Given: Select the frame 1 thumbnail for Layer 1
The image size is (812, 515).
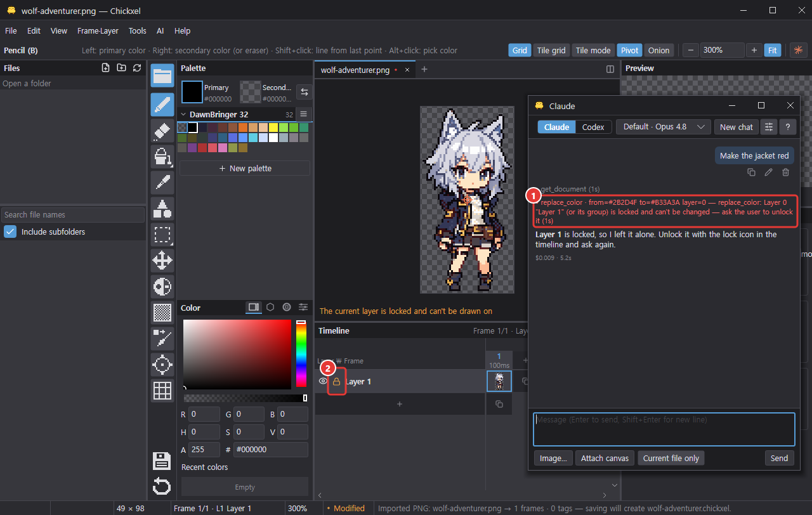Looking at the screenshot, I should coord(499,381).
